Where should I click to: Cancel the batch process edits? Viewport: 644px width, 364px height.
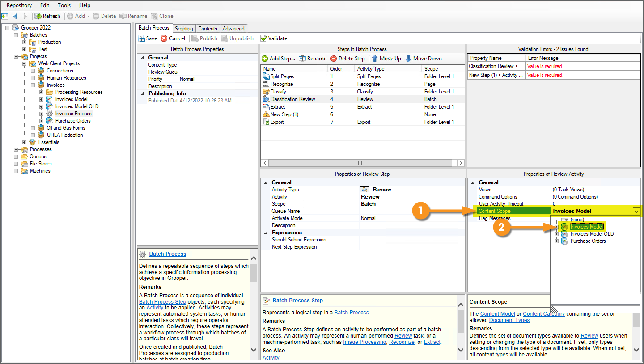173,38
